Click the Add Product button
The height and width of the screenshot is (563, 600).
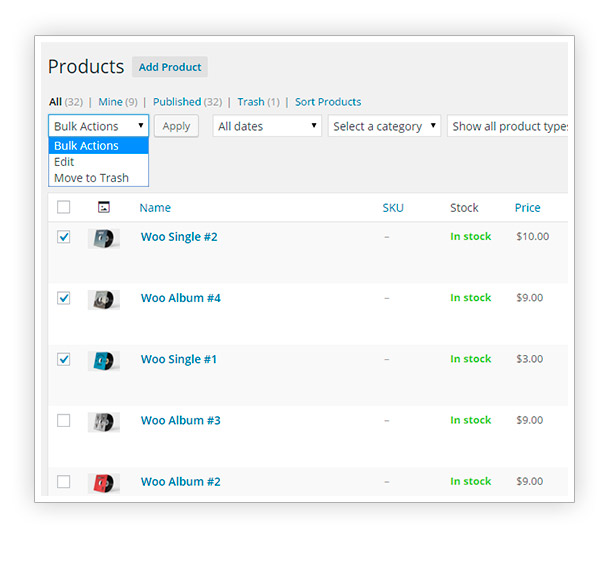pos(170,67)
